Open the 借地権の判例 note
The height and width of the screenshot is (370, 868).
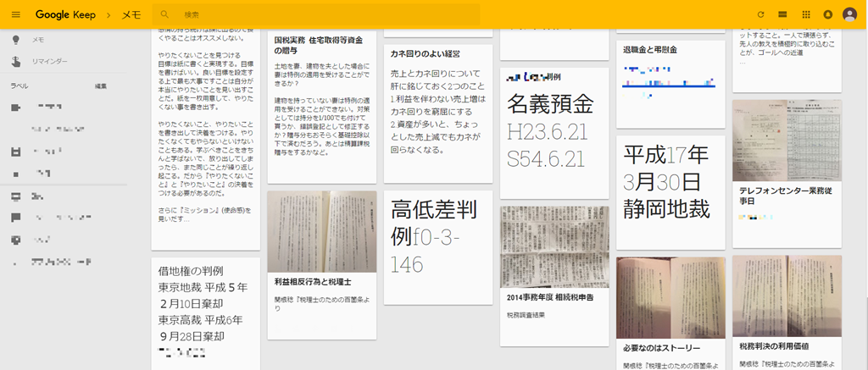[x=205, y=313]
